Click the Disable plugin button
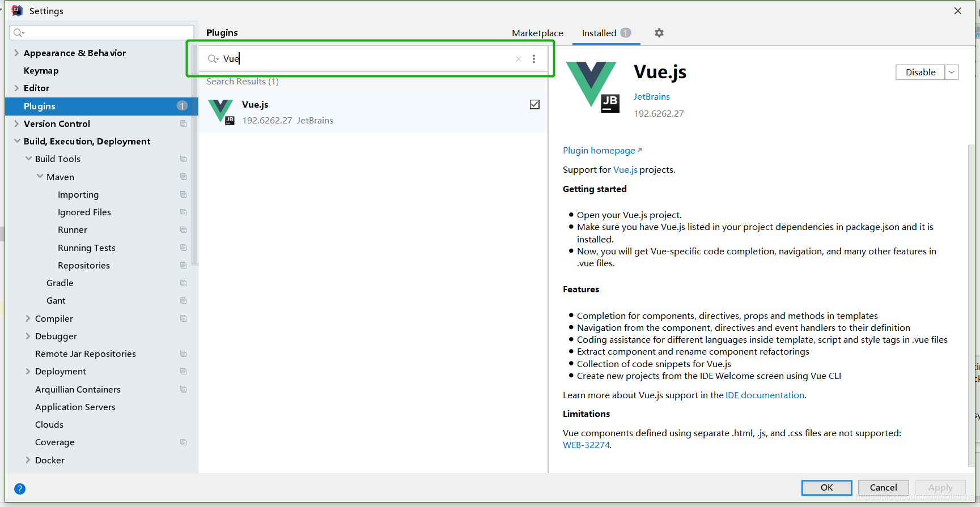The width and height of the screenshot is (980, 507). (920, 72)
